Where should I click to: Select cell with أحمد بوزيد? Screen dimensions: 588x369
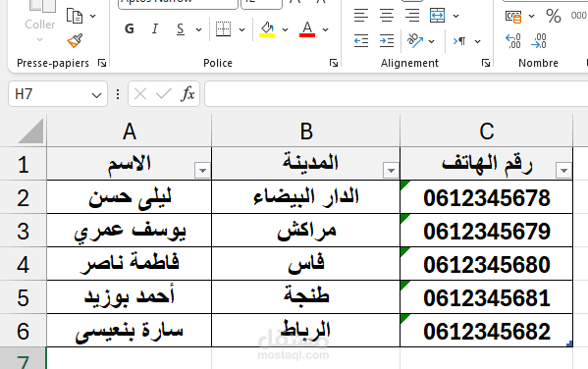pyautogui.click(x=129, y=297)
